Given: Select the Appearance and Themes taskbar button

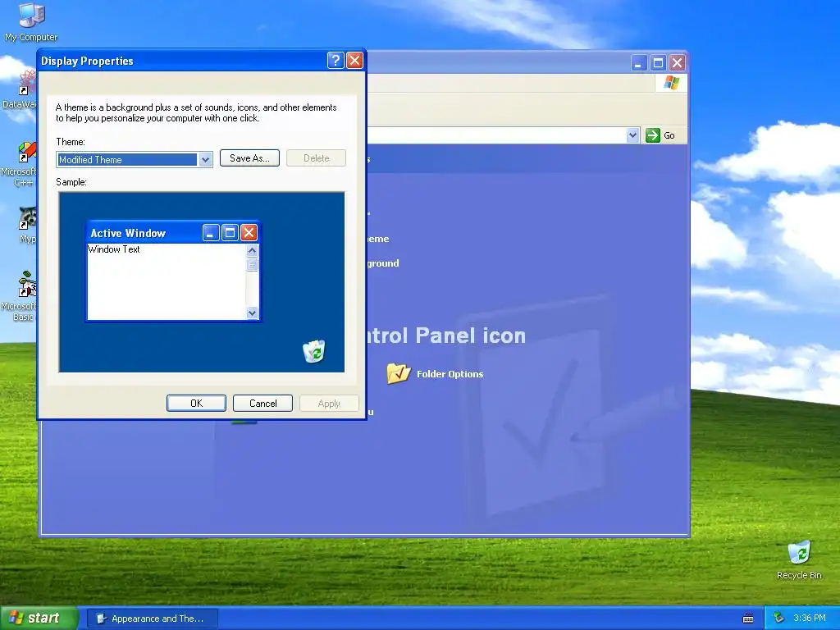Looking at the screenshot, I should 152,619.
